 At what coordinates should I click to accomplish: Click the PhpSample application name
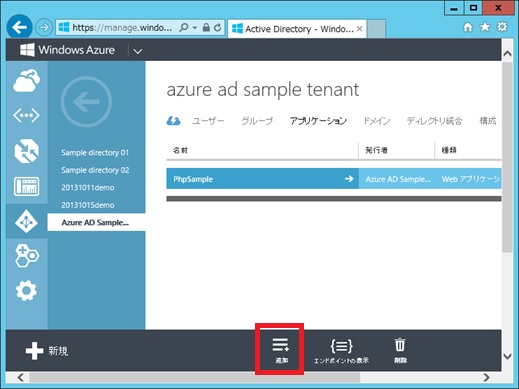(x=193, y=179)
